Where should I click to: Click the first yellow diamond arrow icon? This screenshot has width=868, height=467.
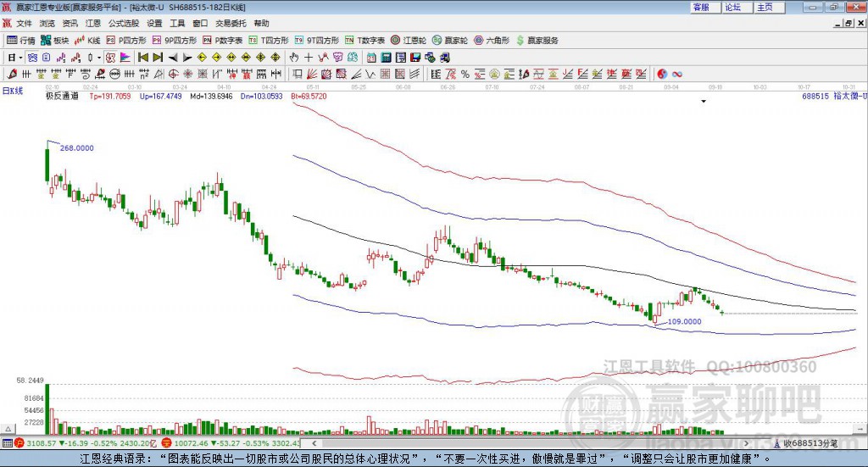click(x=202, y=58)
